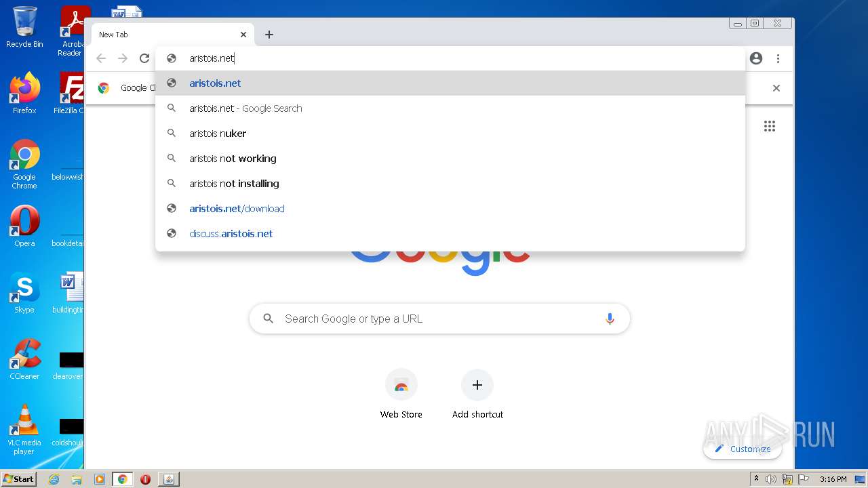Select the aristois.net top suggestion

tap(450, 83)
